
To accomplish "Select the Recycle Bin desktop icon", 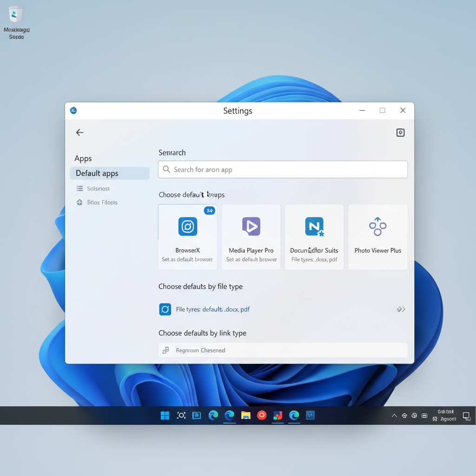I will (x=16, y=23).
